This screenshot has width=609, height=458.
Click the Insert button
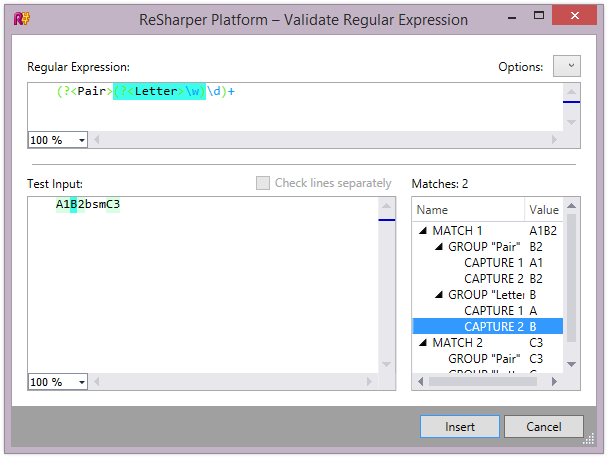[459, 427]
